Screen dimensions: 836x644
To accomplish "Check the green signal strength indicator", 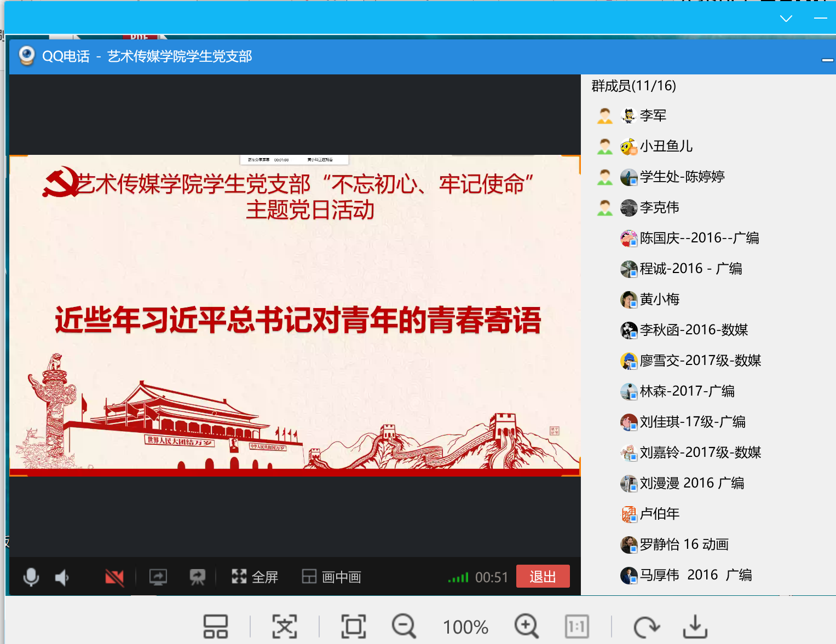I will coord(458,577).
